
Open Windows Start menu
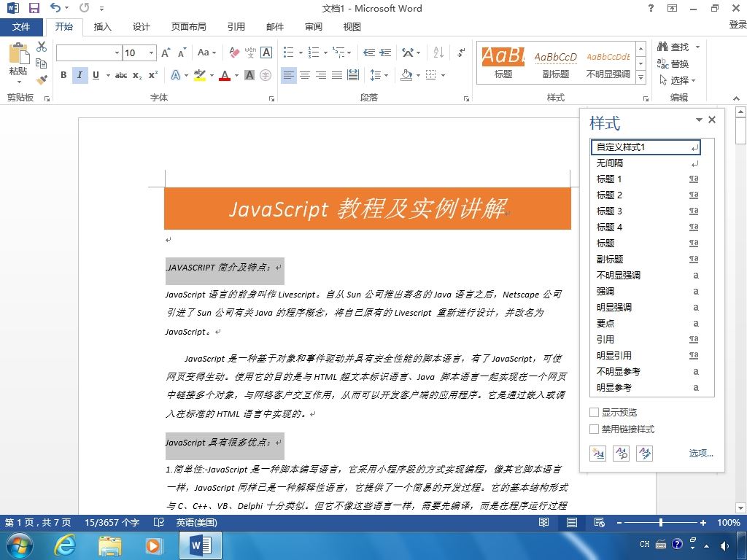(x=18, y=545)
